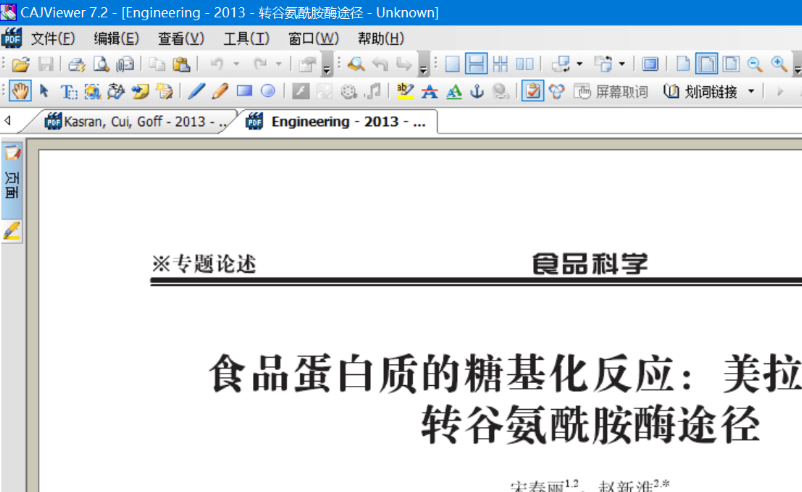Open the 划词链接 dropdown arrow
This screenshot has width=802, height=492.
[751, 92]
